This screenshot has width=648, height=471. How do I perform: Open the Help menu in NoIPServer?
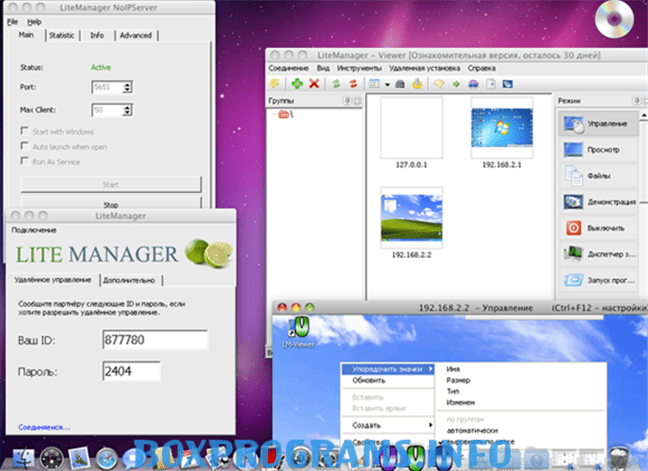[x=34, y=22]
